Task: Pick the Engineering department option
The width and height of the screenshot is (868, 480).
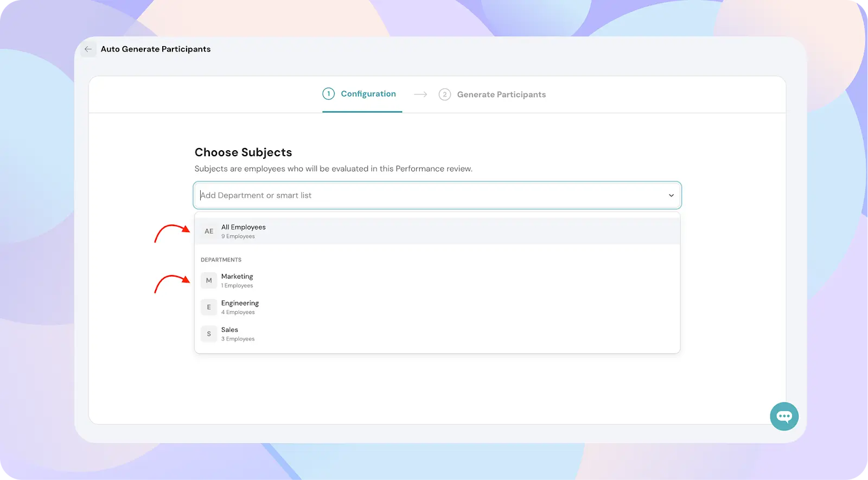Action: coord(240,303)
